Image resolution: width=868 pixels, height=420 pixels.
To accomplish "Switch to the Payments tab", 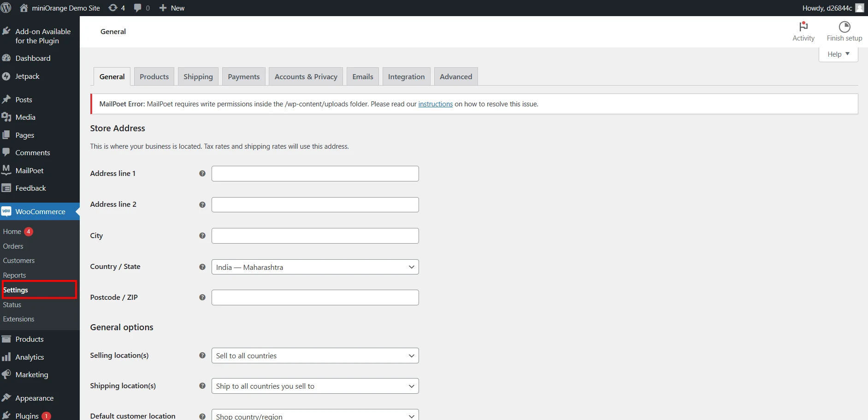I will [x=243, y=76].
